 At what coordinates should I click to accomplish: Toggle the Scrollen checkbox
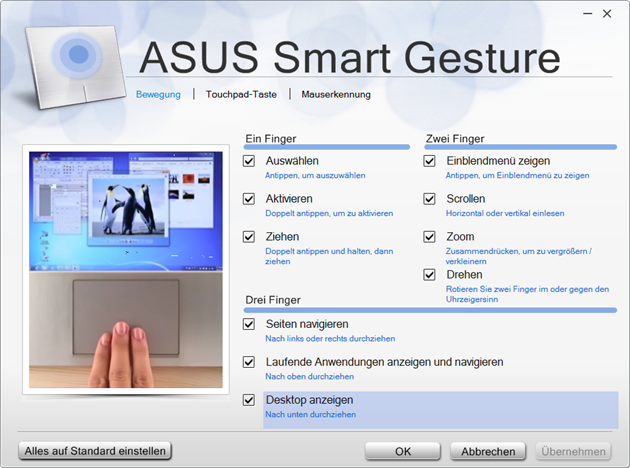(430, 199)
